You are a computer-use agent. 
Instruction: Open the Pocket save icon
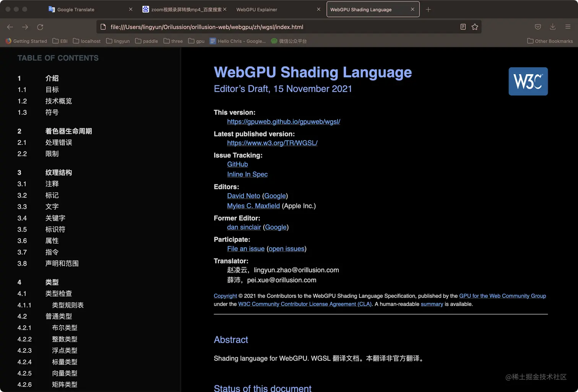[x=538, y=27]
